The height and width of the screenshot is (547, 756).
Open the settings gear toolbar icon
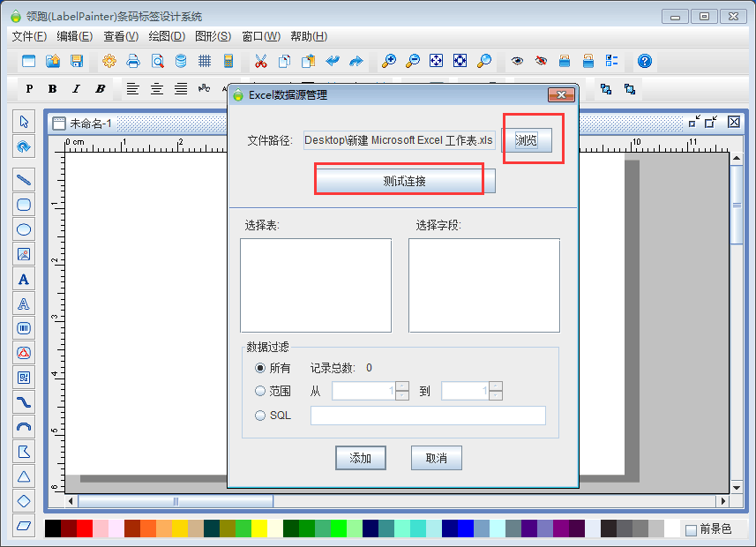coord(109,61)
